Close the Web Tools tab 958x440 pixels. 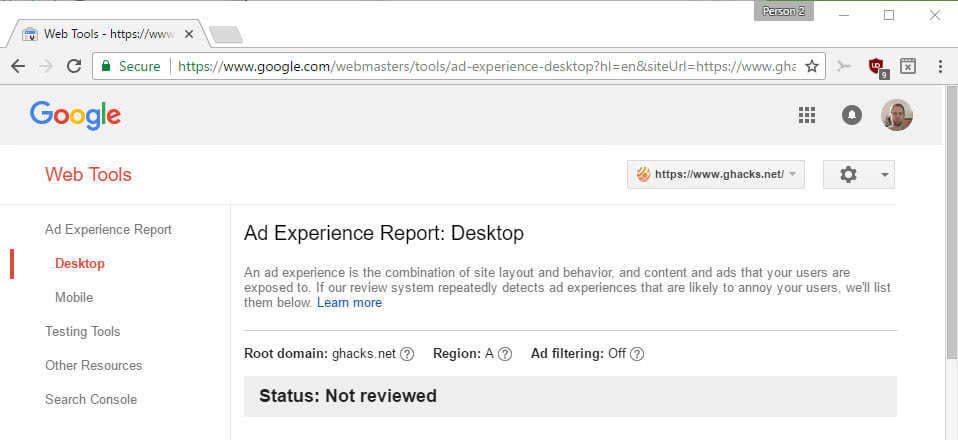pyautogui.click(x=189, y=34)
